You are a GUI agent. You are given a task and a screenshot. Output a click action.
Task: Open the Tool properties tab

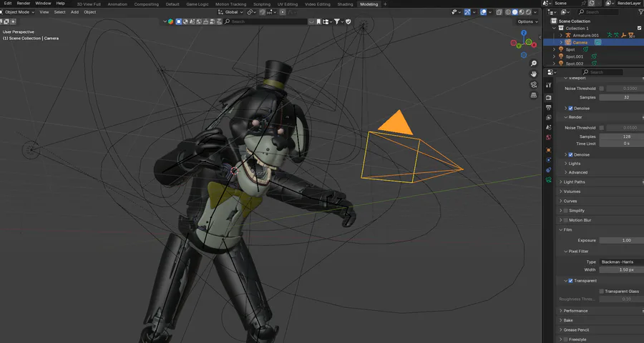[x=549, y=85]
